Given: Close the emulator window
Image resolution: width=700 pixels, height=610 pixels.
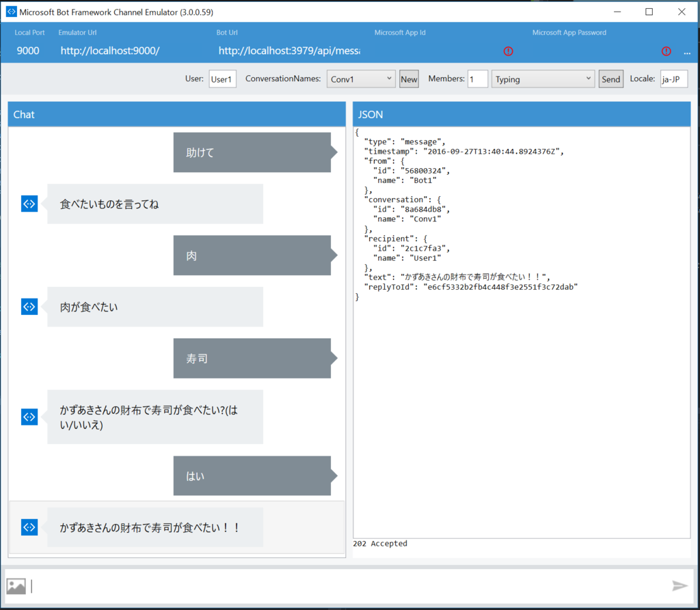Looking at the screenshot, I should click(682, 12).
